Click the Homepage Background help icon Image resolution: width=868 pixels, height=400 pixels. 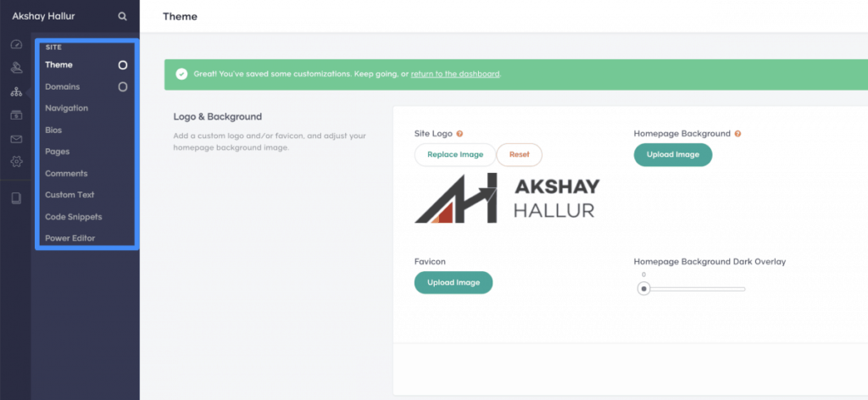[x=737, y=134]
